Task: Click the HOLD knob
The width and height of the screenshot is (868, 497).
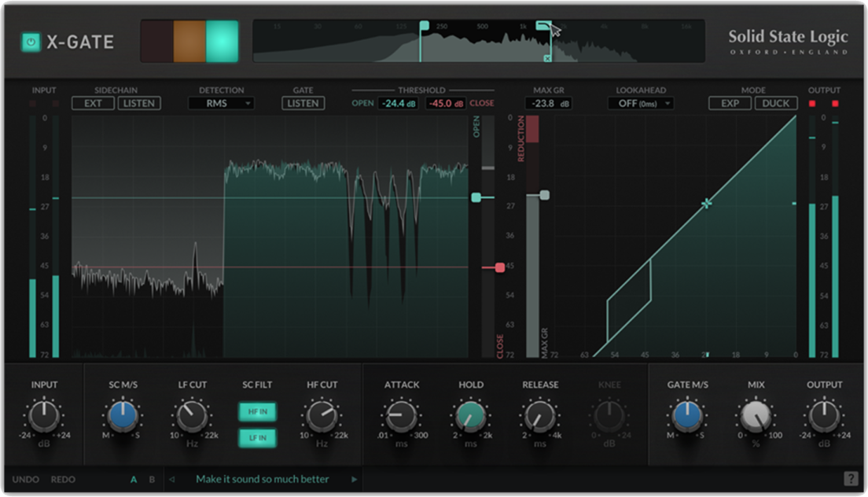Action: (x=470, y=415)
